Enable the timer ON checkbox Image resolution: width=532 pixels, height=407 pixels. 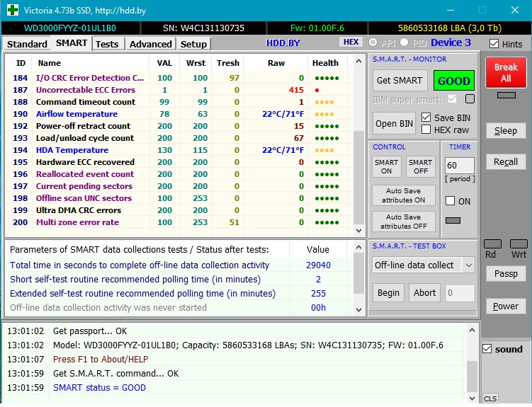click(x=450, y=201)
